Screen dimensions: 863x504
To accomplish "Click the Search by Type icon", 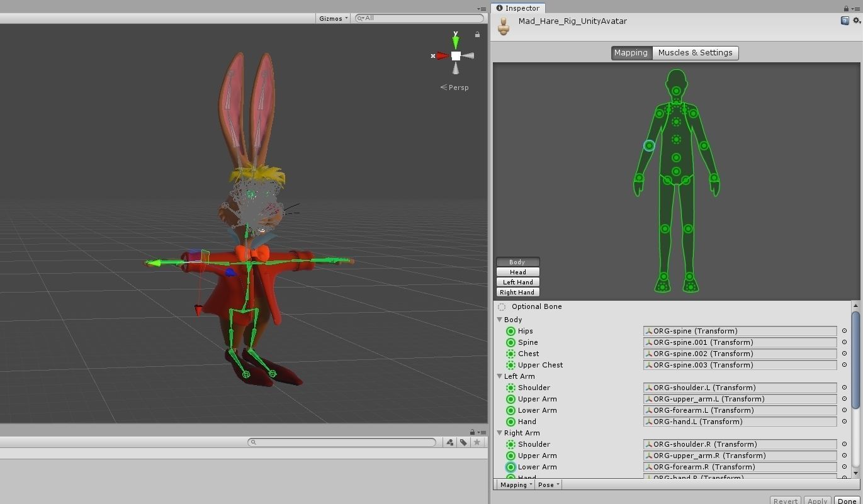I will (x=449, y=442).
